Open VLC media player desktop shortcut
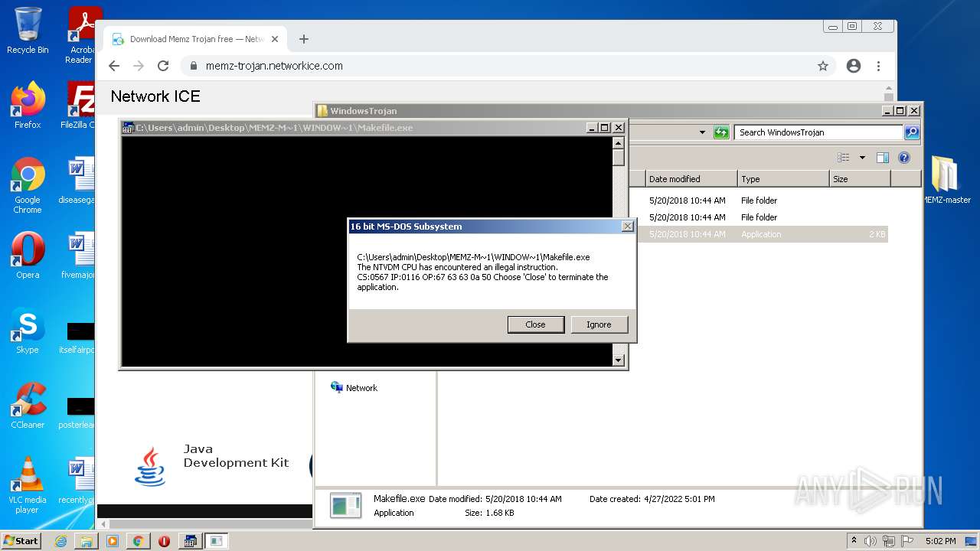This screenshot has height=551, width=980. click(x=28, y=484)
